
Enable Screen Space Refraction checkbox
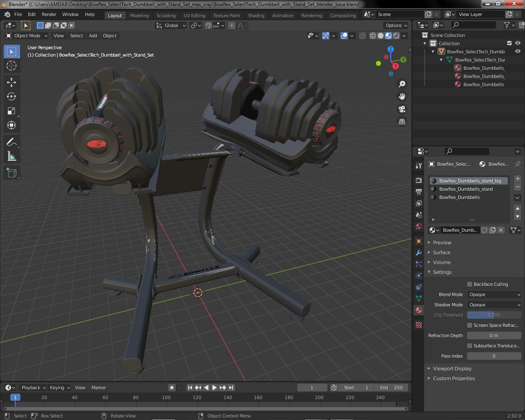470,325
